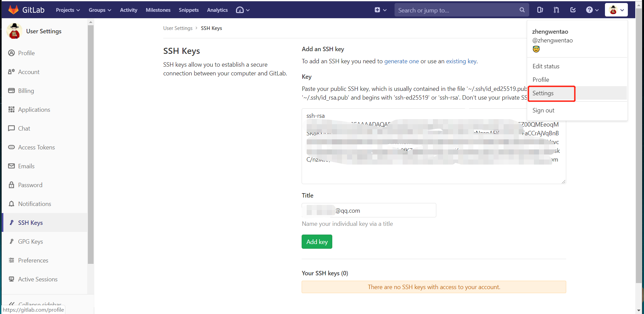This screenshot has height=314, width=644.
Task: Click the todos checkmark icon
Action: click(573, 10)
